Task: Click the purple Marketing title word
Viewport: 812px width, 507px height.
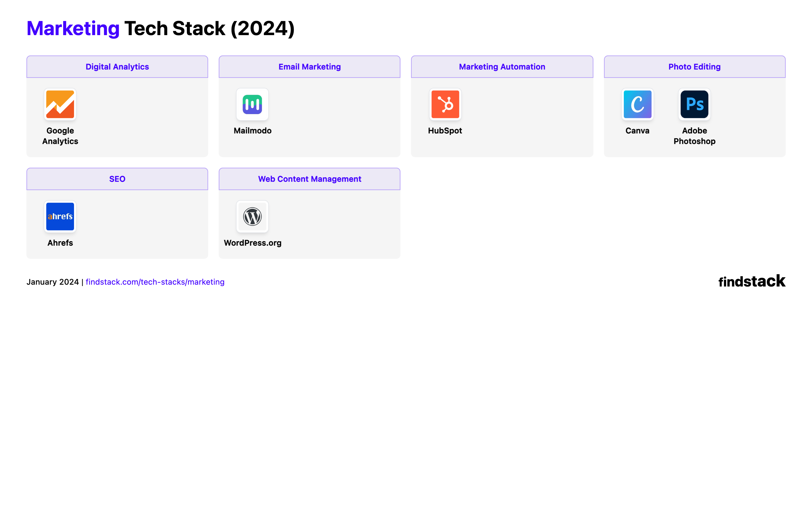Action: (x=73, y=29)
